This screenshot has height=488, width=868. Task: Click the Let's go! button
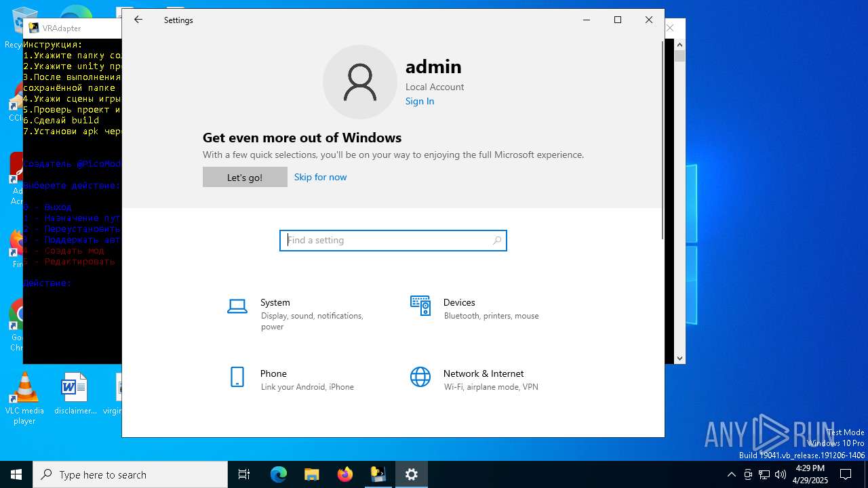pyautogui.click(x=245, y=177)
